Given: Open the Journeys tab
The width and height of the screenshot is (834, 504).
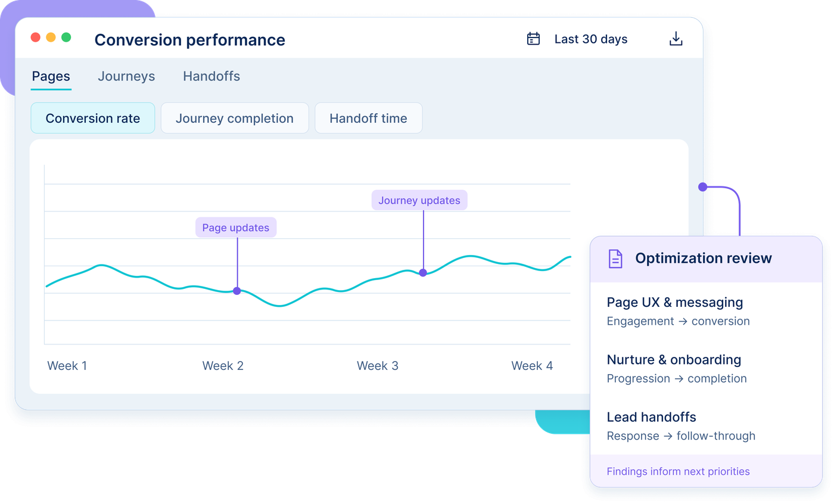Looking at the screenshot, I should (126, 76).
